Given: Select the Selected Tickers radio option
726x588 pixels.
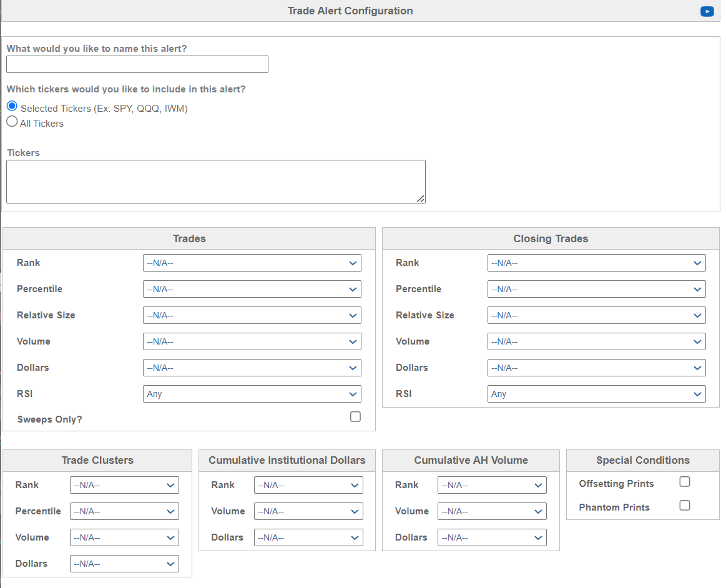Looking at the screenshot, I should pos(12,107).
